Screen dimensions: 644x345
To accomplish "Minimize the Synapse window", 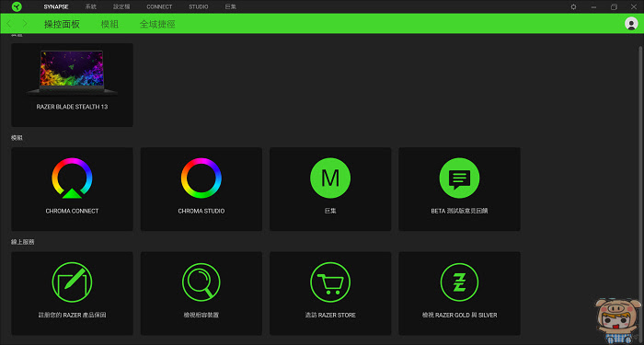I will coord(593,7).
